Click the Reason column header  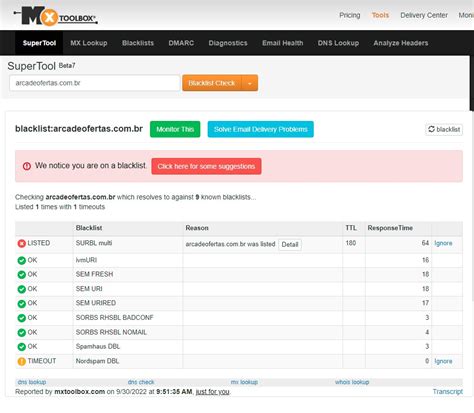point(197,228)
